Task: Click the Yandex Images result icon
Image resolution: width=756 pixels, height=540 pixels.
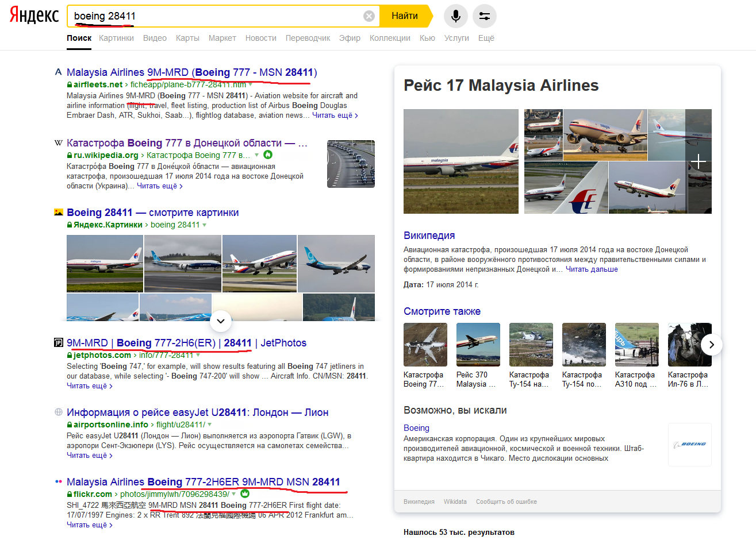Action: (x=58, y=213)
